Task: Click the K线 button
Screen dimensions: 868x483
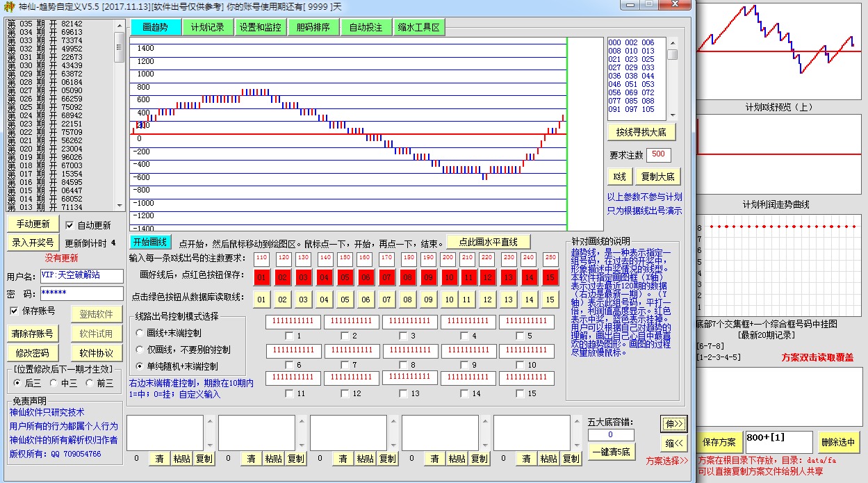Action: [619, 177]
